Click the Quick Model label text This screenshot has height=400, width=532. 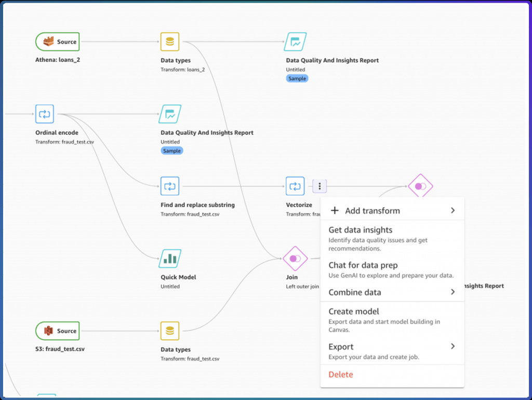pos(179,277)
